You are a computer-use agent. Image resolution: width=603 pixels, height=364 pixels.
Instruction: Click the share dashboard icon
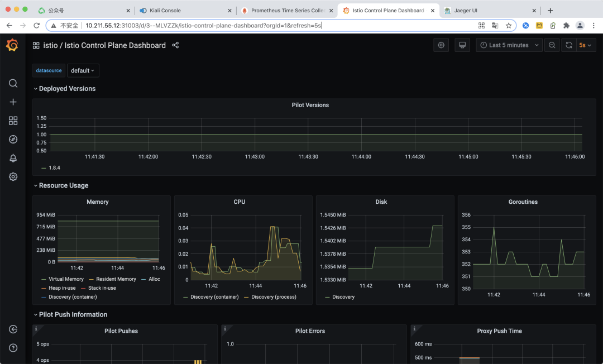(x=175, y=45)
